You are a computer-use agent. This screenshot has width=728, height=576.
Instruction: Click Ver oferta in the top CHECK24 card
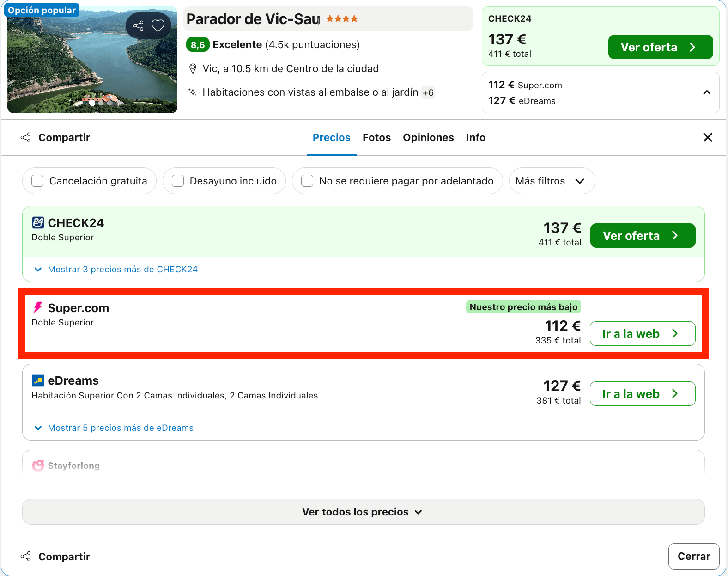tap(661, 47)
